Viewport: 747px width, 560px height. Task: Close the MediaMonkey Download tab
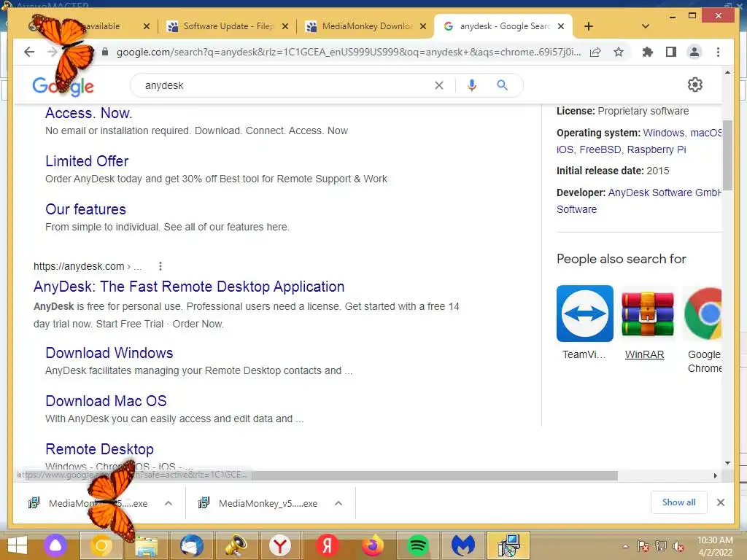(422, 26)
